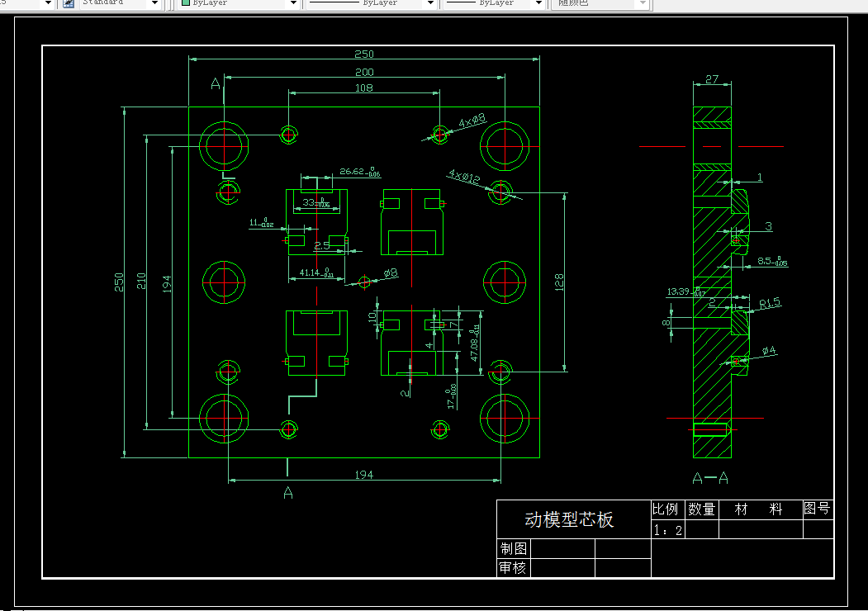Screen dimensions: 868x611
Task: Click the A—A section view label
Action: [711, 479]
